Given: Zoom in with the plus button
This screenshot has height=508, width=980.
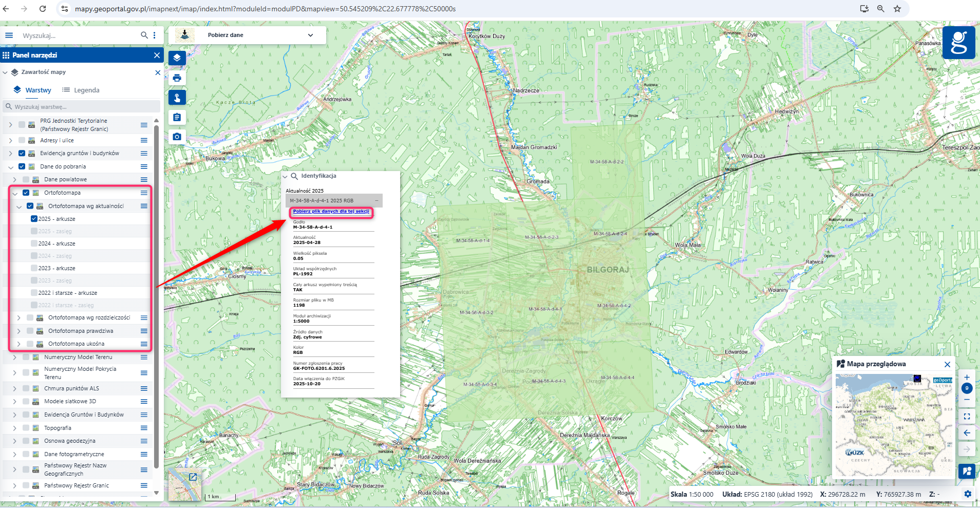Looking at the screenshot, I should point(967,378).
